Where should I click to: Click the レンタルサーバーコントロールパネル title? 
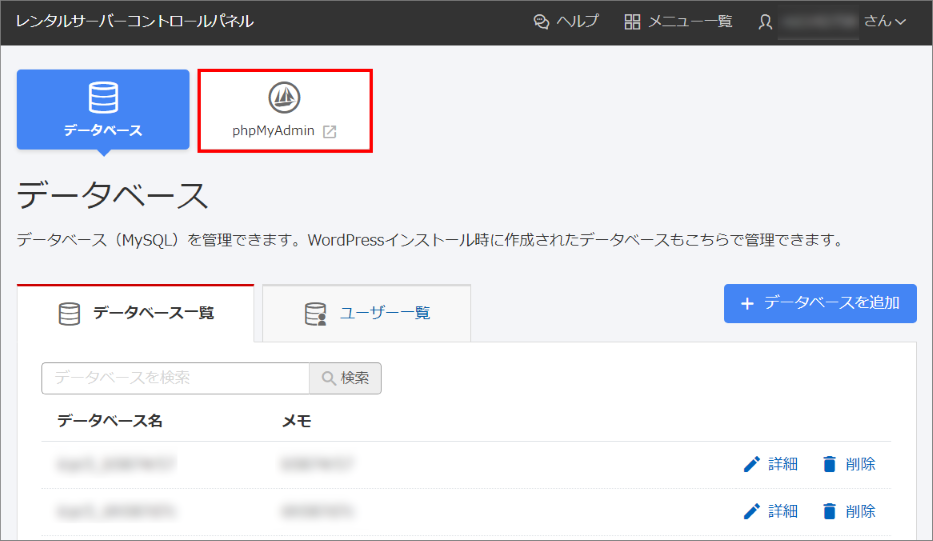pos(134,21)
